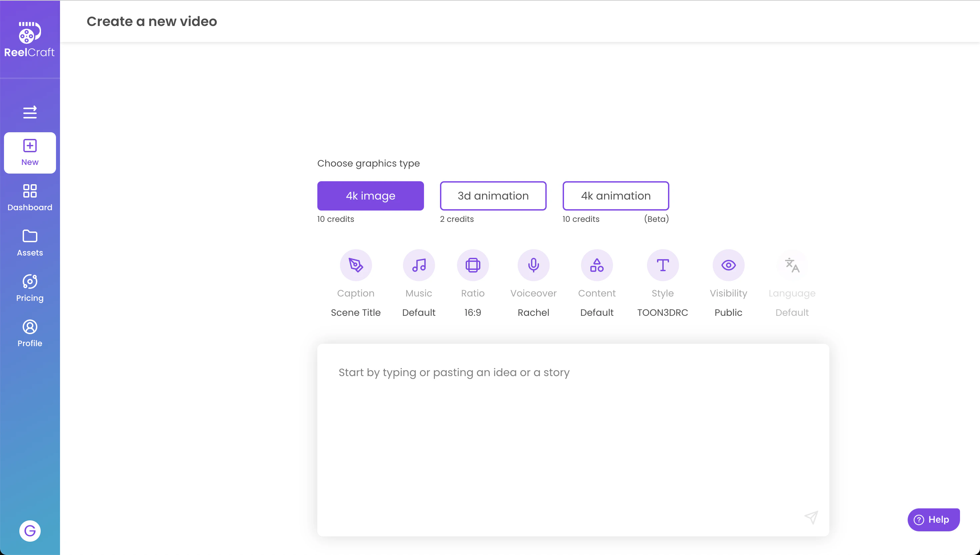
Task: Open the Ratio aspect settings
Action: click(472, 265)
